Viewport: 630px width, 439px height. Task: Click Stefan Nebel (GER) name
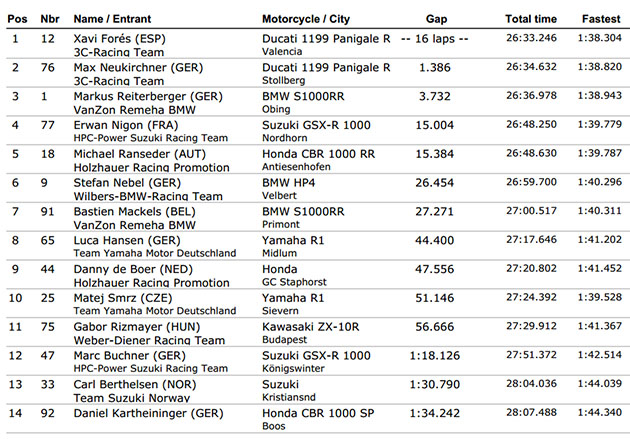(x=127, y=183)
